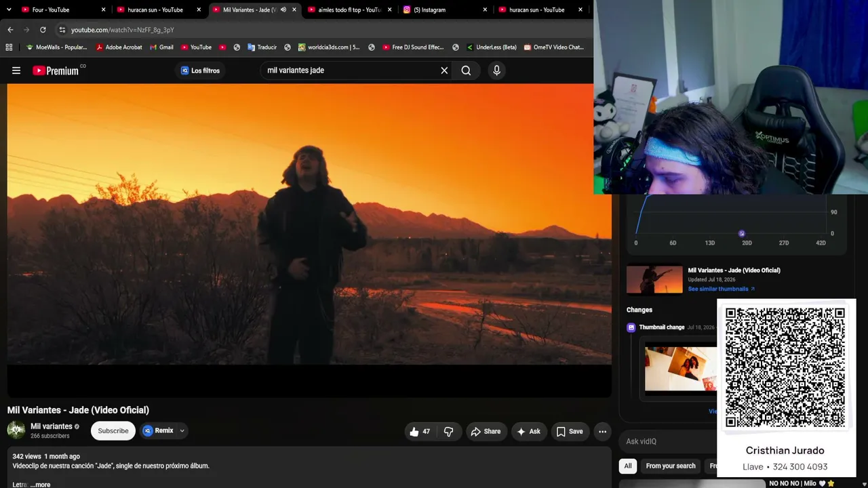This screenshot has height=488, width=868.
Task: Click the Thumbnail change label
Action: pos(662,327)
